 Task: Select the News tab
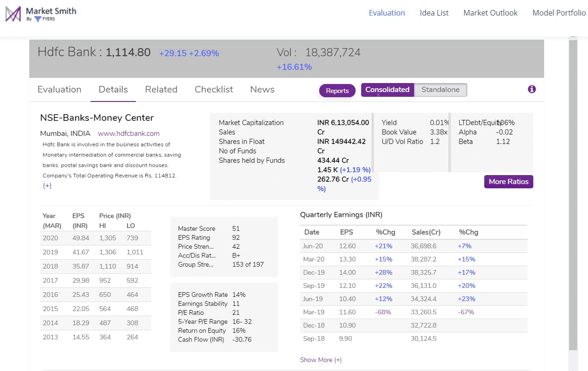tap(262, 89)
